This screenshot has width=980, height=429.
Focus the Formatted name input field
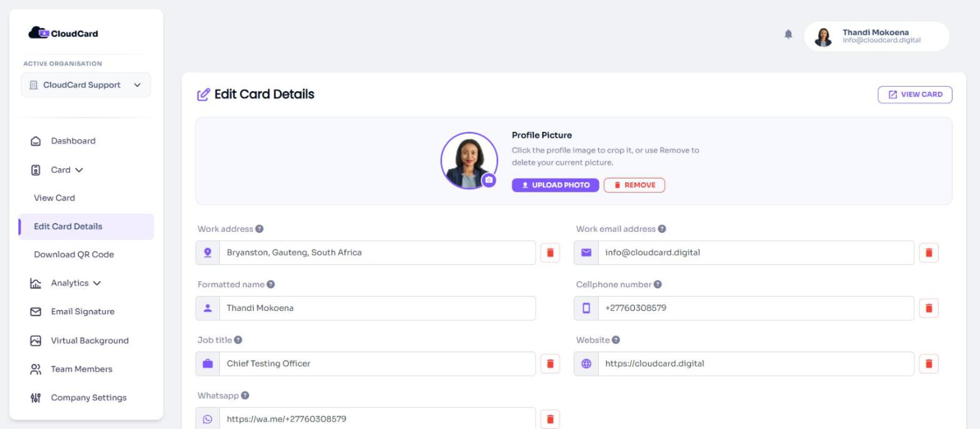tap(377, 308)
